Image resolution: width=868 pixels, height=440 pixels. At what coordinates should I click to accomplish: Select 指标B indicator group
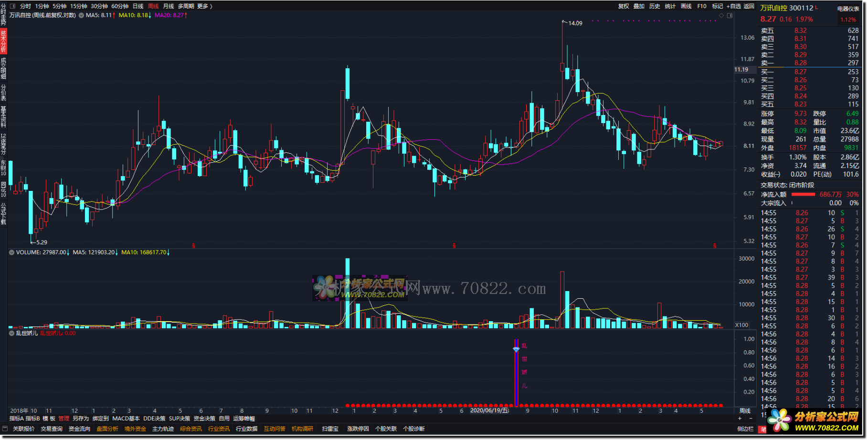[x=33, y=419]
